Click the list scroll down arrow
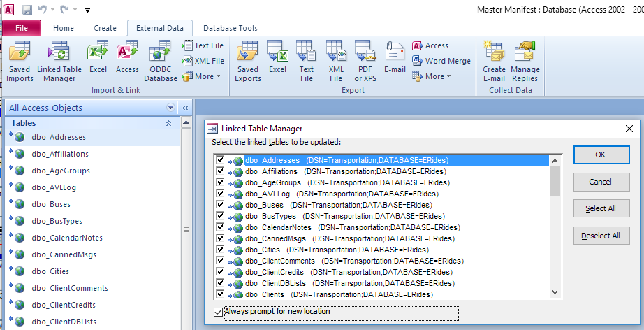Image resolution: width=644 pixels, height=330 pixels. pos(555,292)
